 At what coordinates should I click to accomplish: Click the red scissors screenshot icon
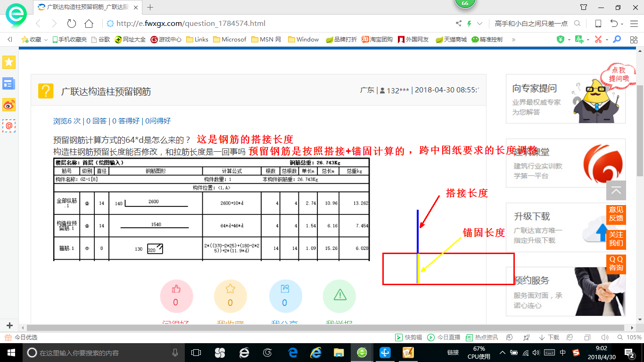tap(598, 40)
